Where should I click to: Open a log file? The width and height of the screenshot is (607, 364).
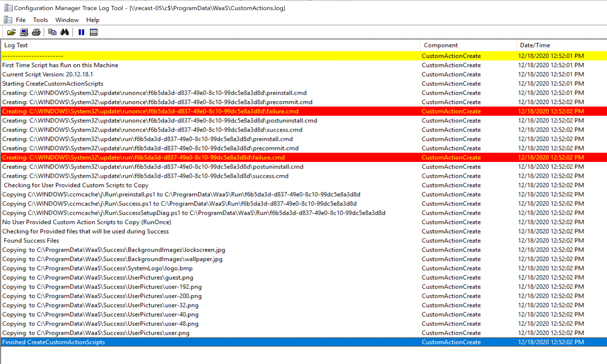(11, 32)
